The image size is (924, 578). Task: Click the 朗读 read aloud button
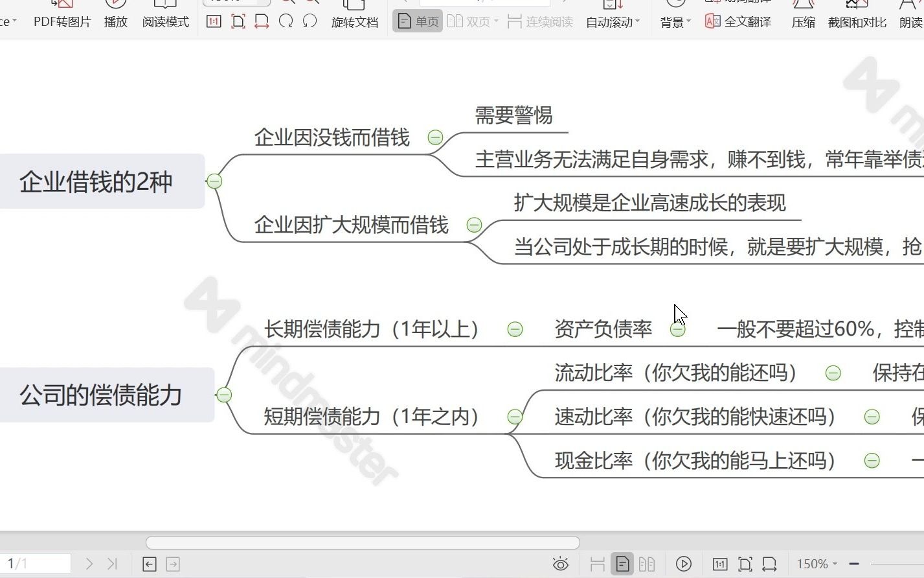point(911,16)
